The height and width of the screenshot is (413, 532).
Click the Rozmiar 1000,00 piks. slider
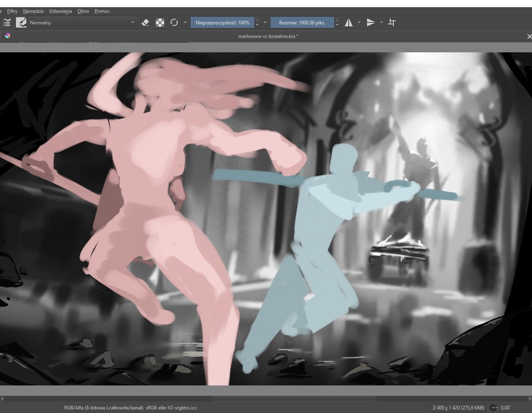[302, 23]
